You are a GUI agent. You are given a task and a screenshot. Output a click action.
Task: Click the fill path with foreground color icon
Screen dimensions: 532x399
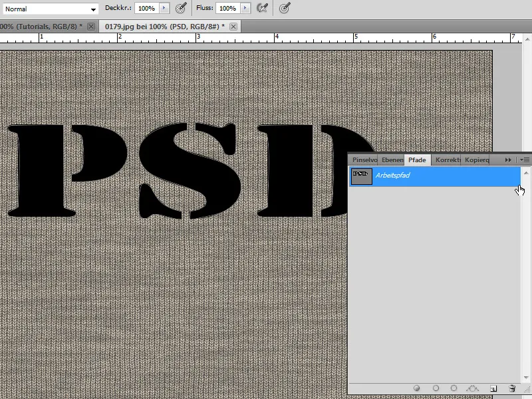pyautogui.click(x=417, y=388)
